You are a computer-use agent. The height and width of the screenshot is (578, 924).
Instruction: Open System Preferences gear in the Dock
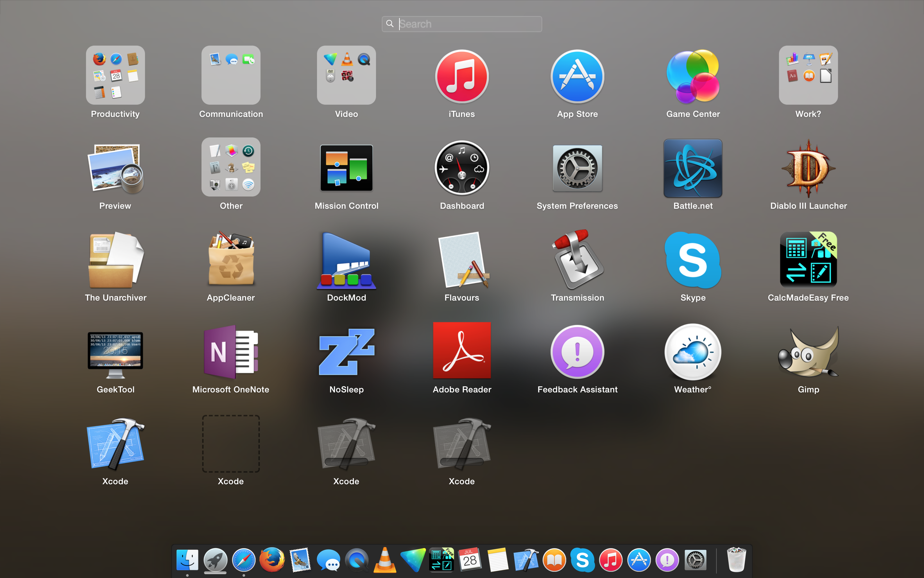(696, 560)
